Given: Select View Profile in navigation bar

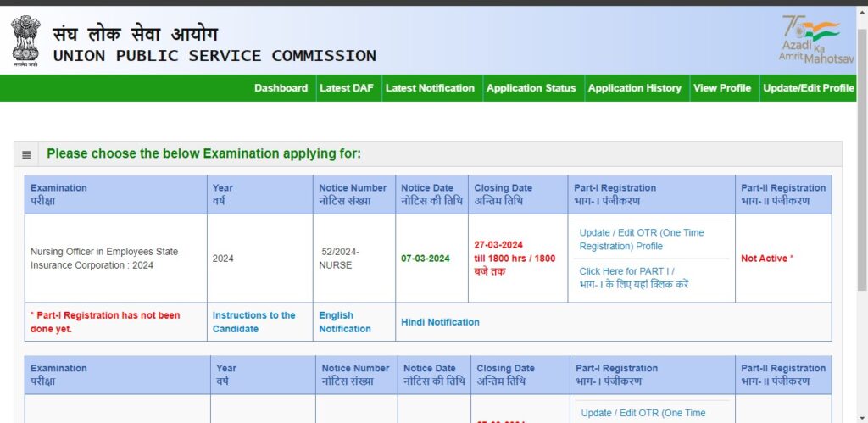Looking at the screenshot, I should pos(722,88).
